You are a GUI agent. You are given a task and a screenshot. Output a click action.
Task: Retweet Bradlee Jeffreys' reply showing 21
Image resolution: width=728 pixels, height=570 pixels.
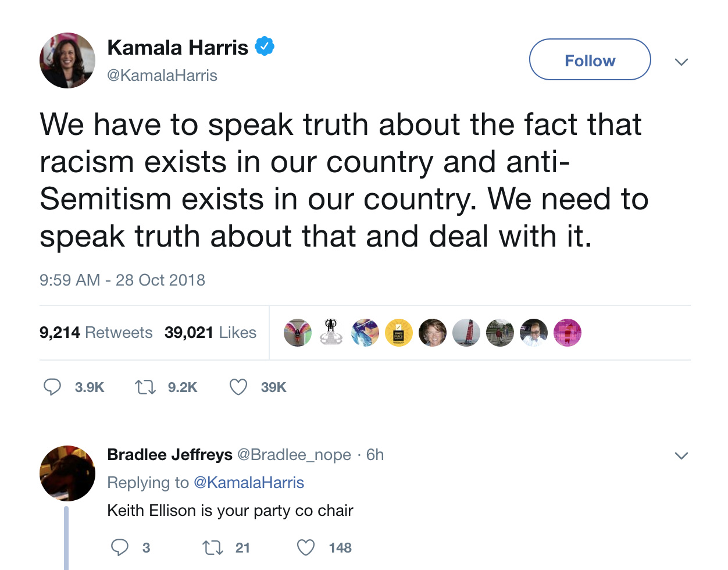pyautogui.click(x=212, y=547)
